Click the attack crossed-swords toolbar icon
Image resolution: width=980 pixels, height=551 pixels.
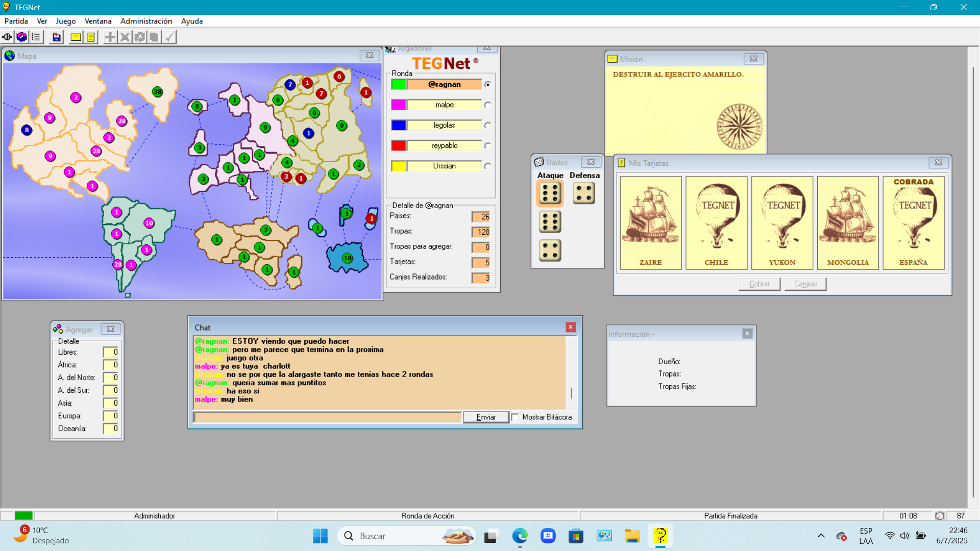(125, 37)
